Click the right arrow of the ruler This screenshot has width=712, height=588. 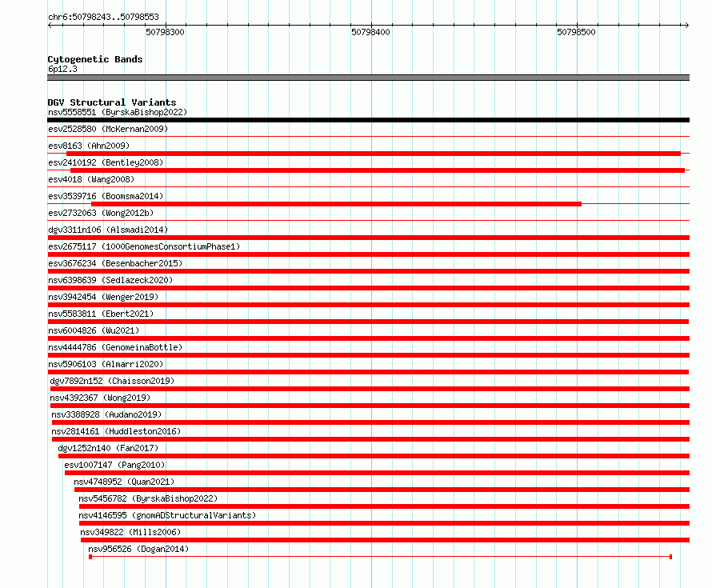[686, 26]
